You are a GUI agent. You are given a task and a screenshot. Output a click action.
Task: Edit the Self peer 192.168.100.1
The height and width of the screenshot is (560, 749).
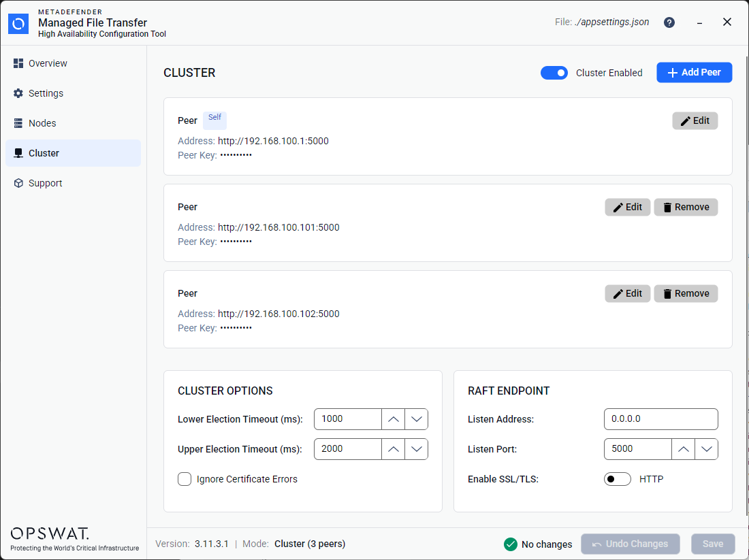(695, 121)
